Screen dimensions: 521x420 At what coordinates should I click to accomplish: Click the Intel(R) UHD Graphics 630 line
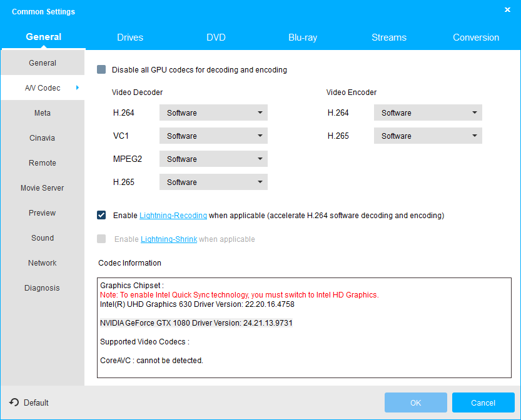point(197,304)
